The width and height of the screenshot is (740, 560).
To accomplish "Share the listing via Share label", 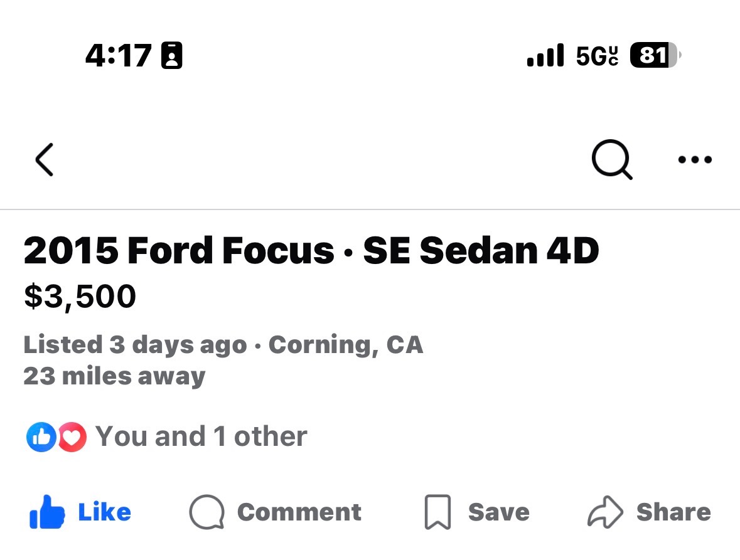I will pyautogui.click(x=673, y=512).
